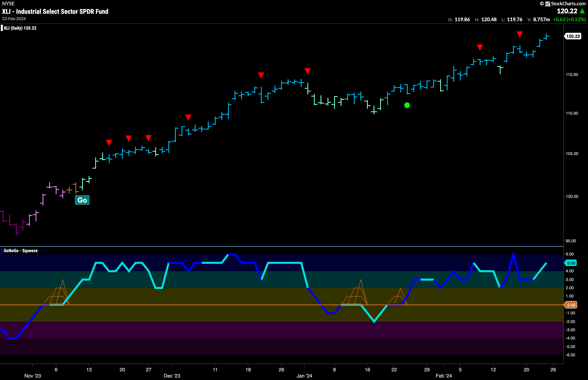588x380 pixels.
Task: Click the high value 120.48
Action: point(489,20)
